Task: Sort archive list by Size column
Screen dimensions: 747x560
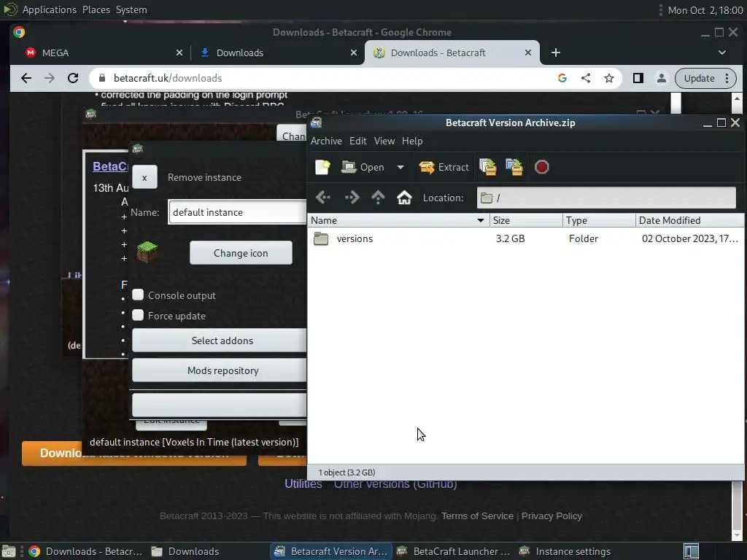Action: click(526, 220)
